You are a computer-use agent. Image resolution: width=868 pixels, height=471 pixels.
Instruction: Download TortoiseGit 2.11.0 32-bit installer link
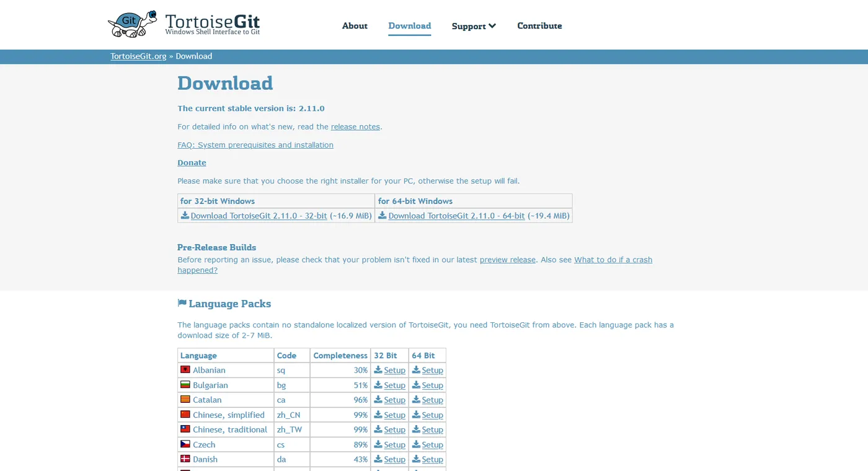click(x=259, y=216)
